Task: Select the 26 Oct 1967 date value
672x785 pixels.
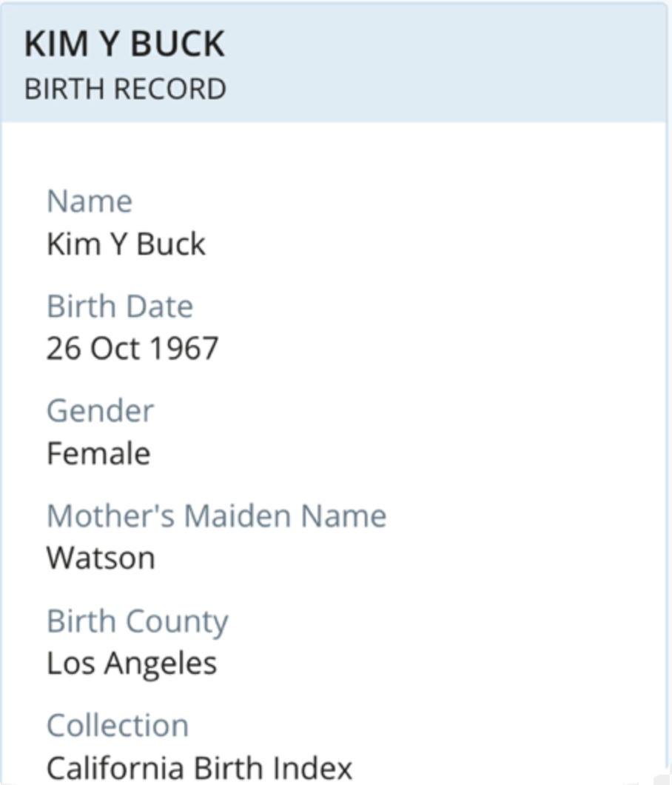Action: (x=132, y=349)
